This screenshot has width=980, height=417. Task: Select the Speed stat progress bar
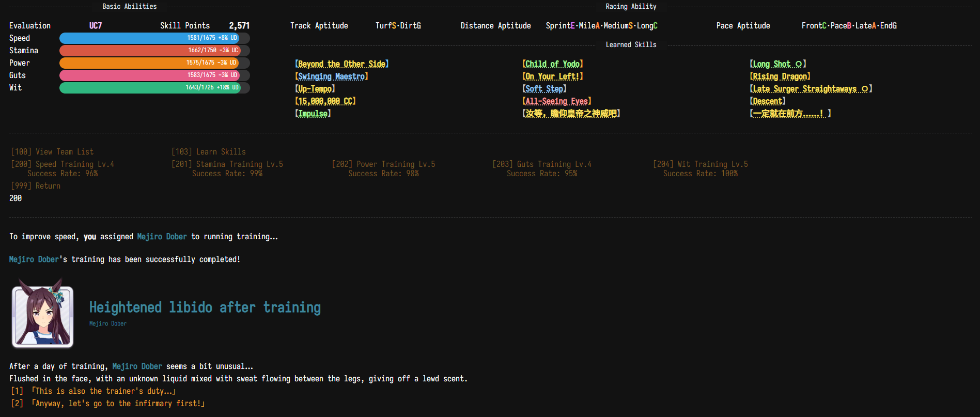(x=154, y=38)
